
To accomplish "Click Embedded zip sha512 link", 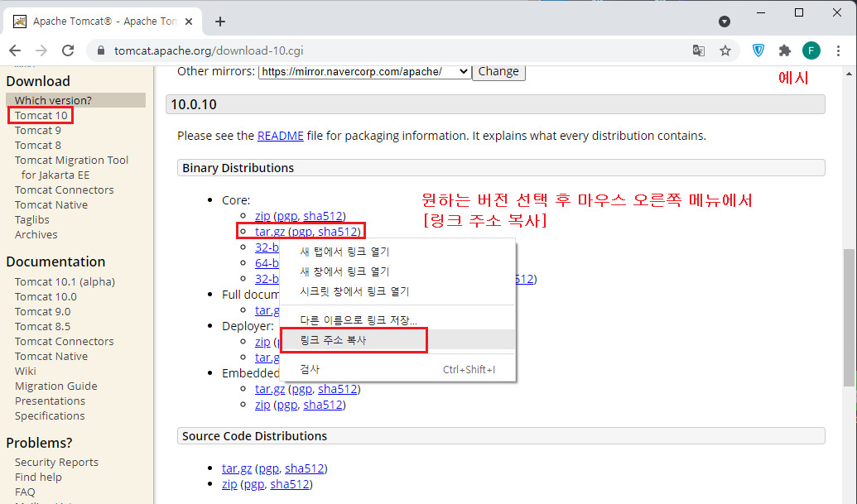I will [x=322, y=405].
